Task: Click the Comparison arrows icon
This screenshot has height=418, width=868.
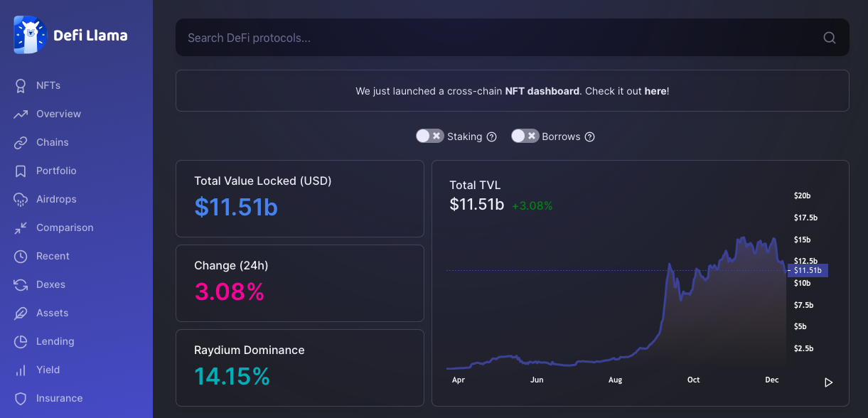Action: click(x=21, y=227)
